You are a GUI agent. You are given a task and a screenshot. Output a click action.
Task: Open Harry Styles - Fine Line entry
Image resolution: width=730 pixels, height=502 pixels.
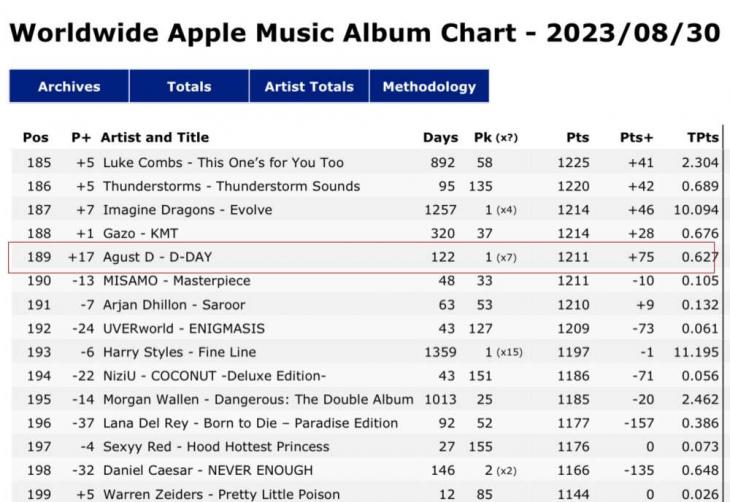(179, 352)
